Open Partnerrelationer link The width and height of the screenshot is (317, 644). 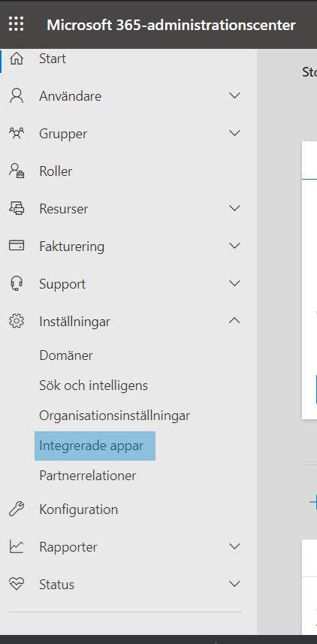(x=87, y=476)
